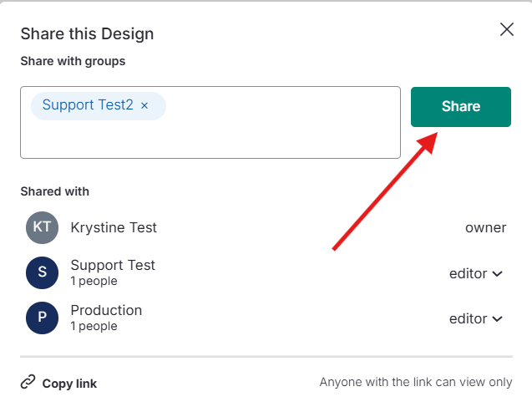
Task: Click the Krystine Test name
Action: [x=114, y=227]
